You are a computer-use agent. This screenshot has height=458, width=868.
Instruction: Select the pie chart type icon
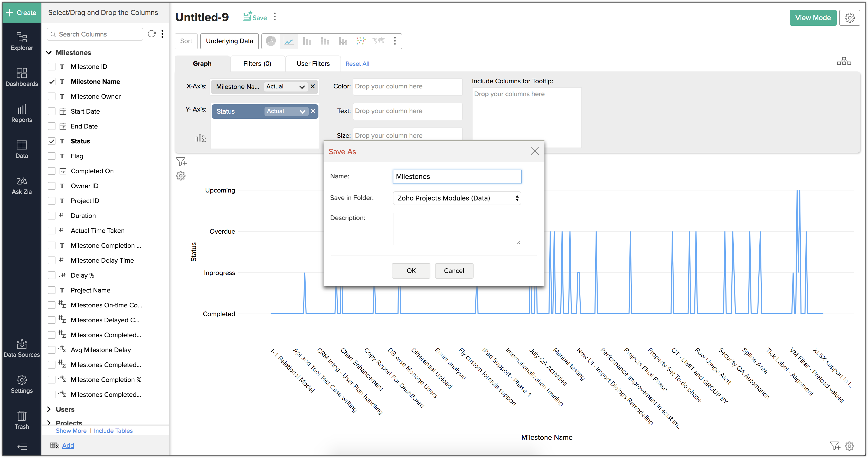click(271, 41)
